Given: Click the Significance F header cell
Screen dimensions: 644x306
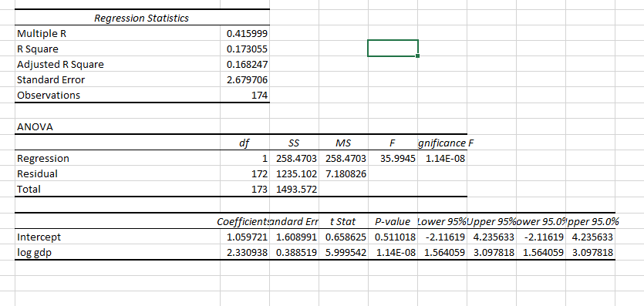Looking at the screenshot, I should click(442, 143).
